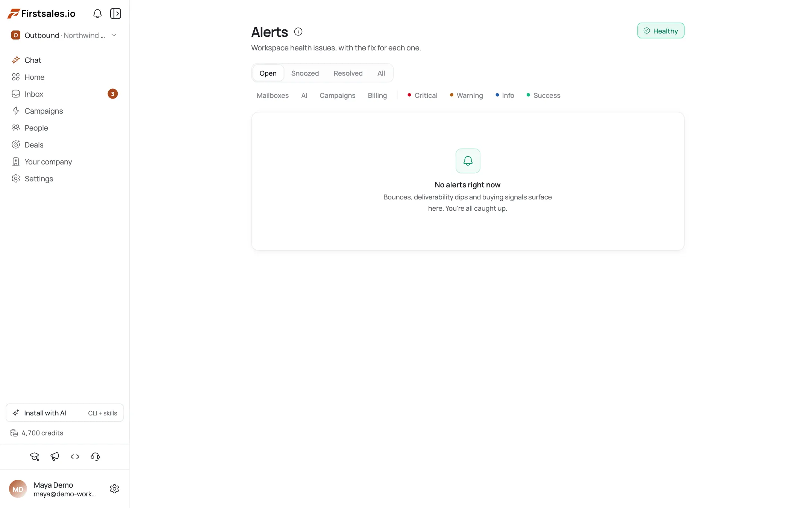812x508 pixels.
Task: Open Campaigns from sidebar
Action: pyautogui.click(x=65, y=111)
